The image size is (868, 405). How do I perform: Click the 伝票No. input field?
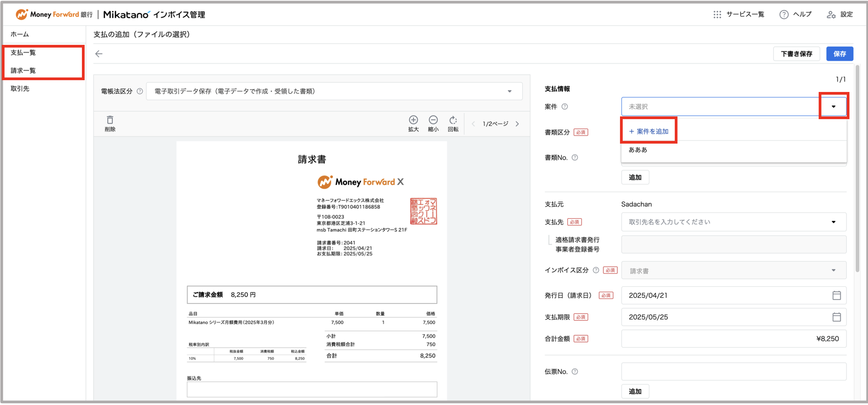[x=734, y=371]
